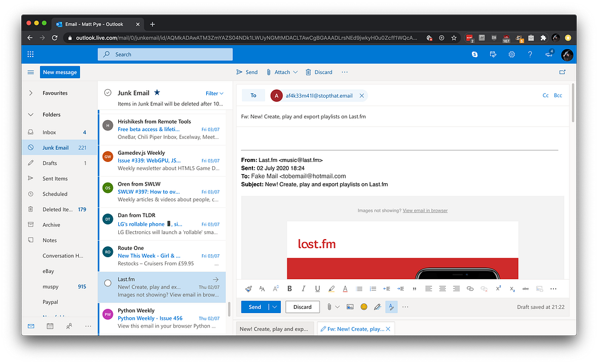
Task: Close the Fw: New! Create draft tab
Action: click(x=388, y=329)
